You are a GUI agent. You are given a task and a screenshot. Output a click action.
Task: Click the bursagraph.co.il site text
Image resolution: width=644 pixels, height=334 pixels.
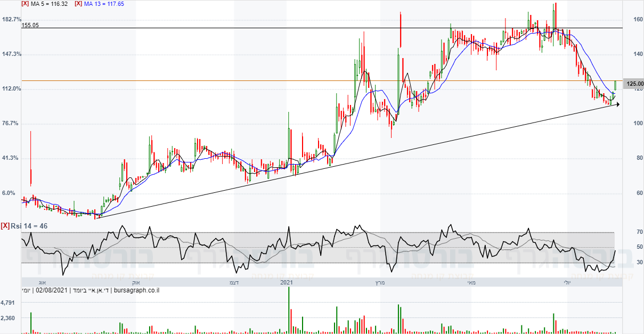[137, 290]
